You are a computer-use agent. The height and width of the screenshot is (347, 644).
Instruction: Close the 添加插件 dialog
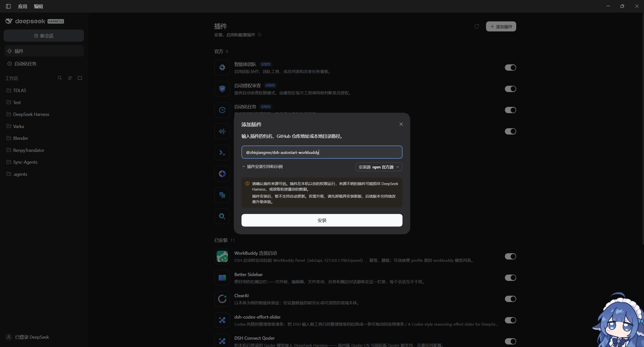pyautogui.click(x=401, y=124)
